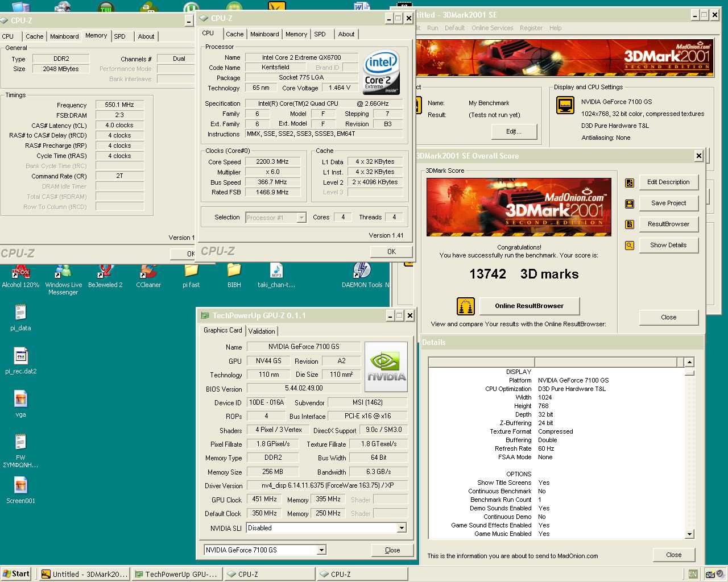Open Windows Live Messenger desktop icon
728x582 pixels.
click(63, 278)
